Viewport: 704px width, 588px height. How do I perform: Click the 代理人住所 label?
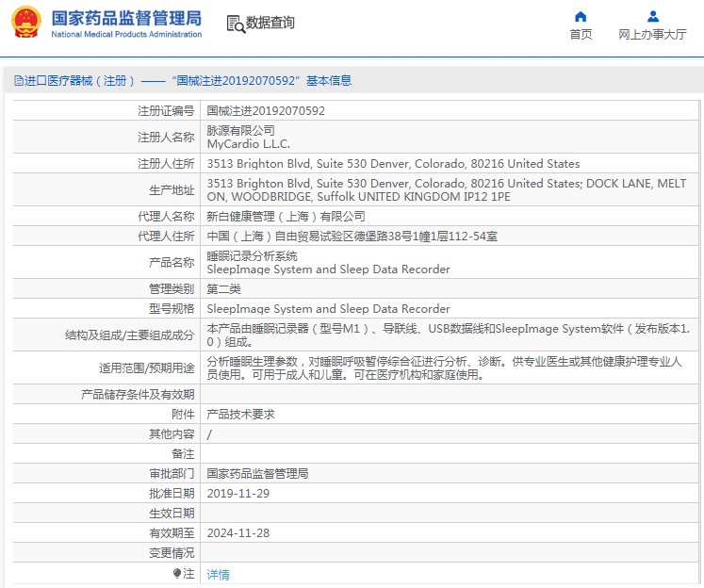pos(166,237)
